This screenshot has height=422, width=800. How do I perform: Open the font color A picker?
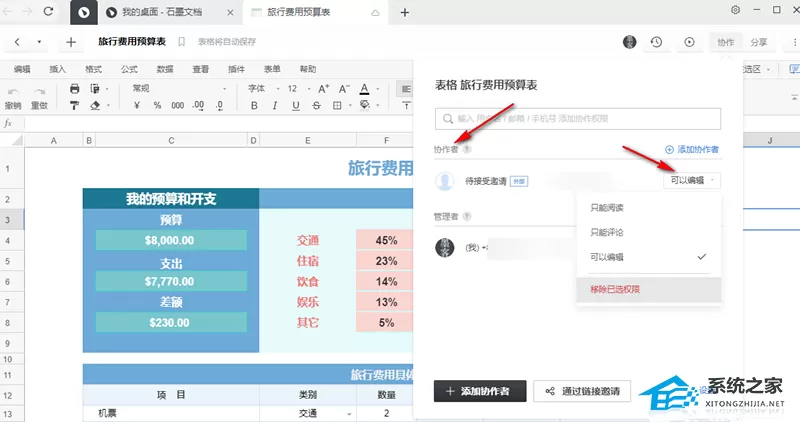(x=364, y=89)
